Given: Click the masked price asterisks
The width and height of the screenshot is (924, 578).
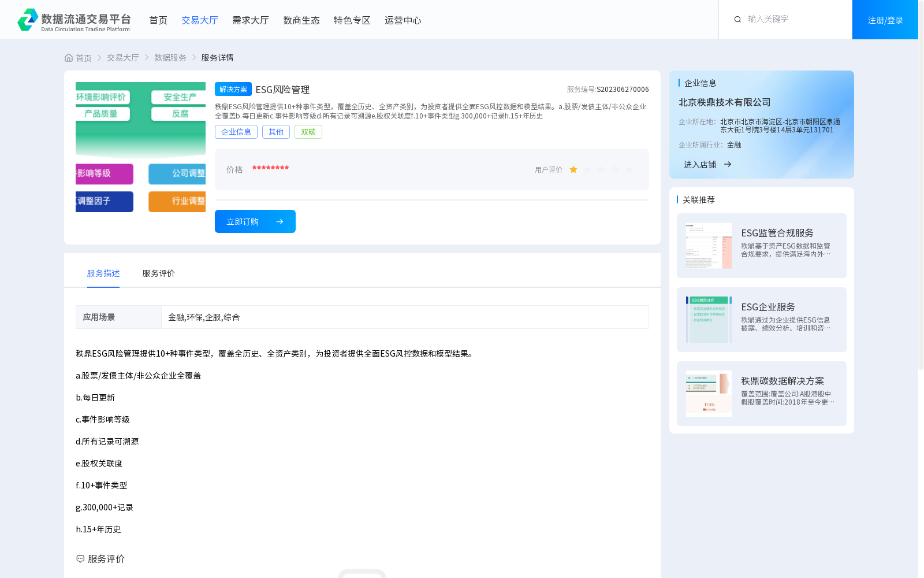Looking at the screenshot, I should coord(270,169).
